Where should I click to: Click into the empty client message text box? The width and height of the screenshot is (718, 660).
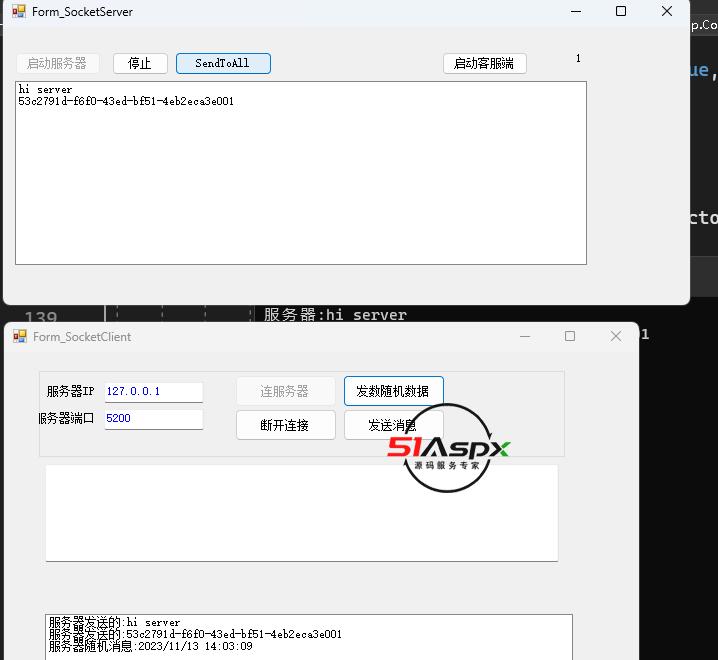(x=301, y=513)
